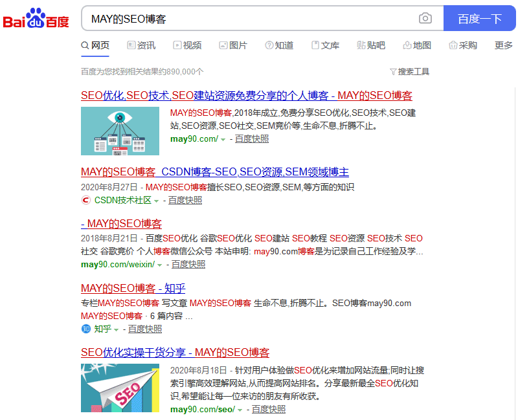Expand dropdown arrow next to 知乎 source
This screenshot has width=518, height=420.
click(116, 330)
